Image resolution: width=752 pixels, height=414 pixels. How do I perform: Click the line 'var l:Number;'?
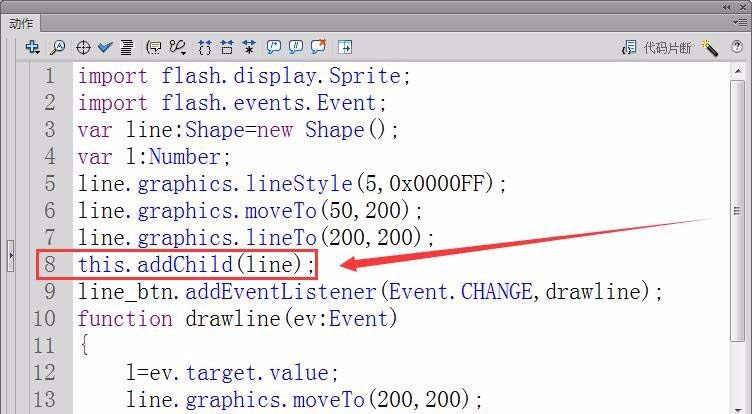[x=154, y=156]
